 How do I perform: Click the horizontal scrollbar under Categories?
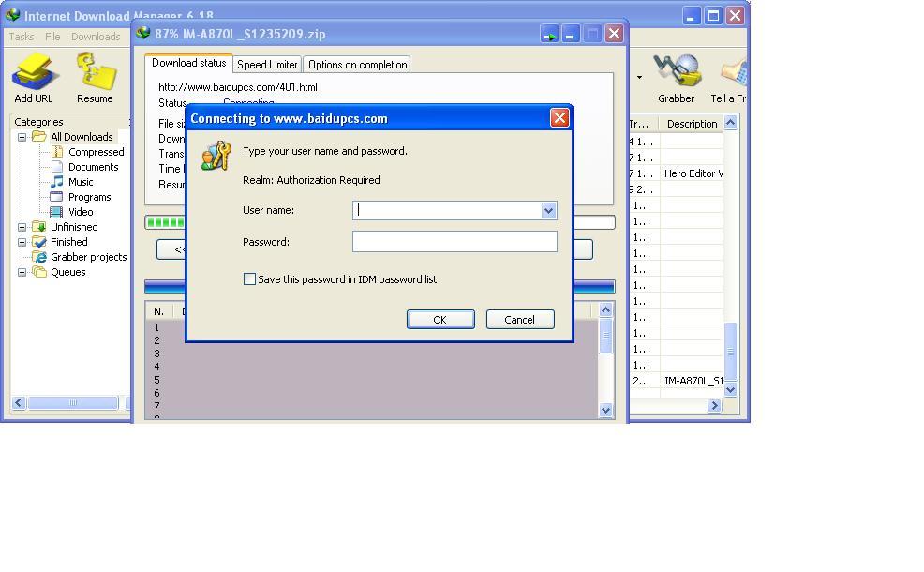coord(73,403)
